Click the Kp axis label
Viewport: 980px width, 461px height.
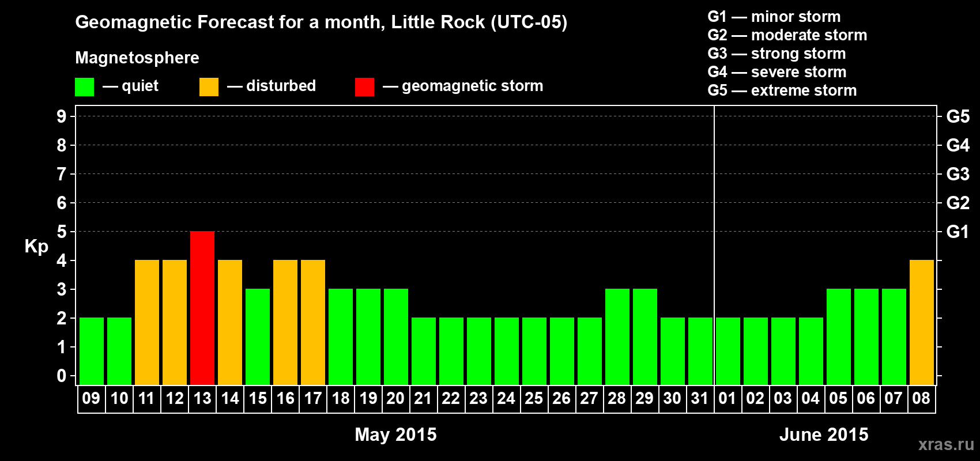point(36,247)
